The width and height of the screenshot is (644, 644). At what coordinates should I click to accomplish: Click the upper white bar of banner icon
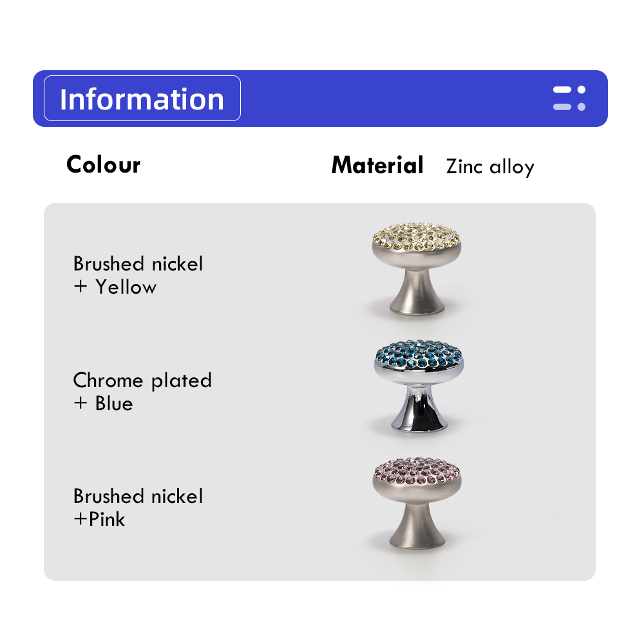562,90
